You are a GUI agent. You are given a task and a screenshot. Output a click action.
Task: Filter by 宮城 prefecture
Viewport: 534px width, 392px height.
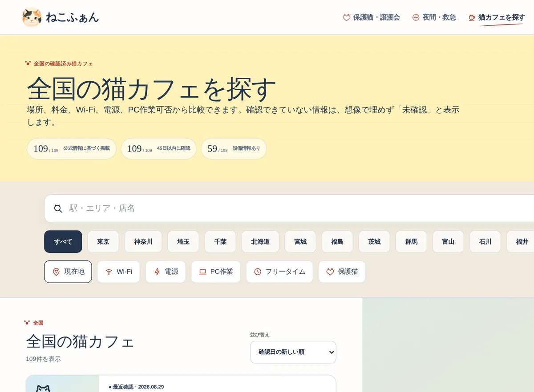pyautogui.click(x=300, y=242)
